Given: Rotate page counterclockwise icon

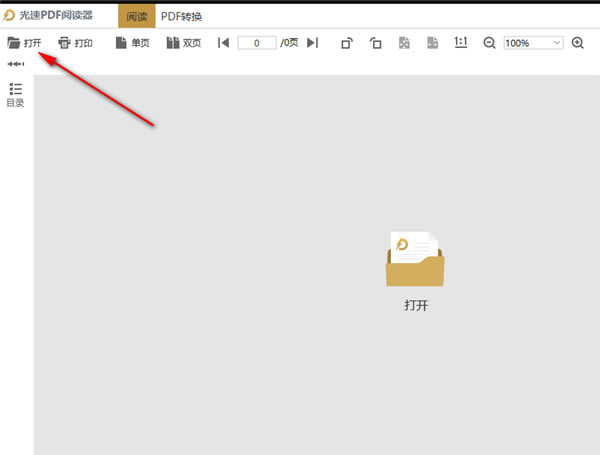Looking at the screenshot, I should [375, 43].
